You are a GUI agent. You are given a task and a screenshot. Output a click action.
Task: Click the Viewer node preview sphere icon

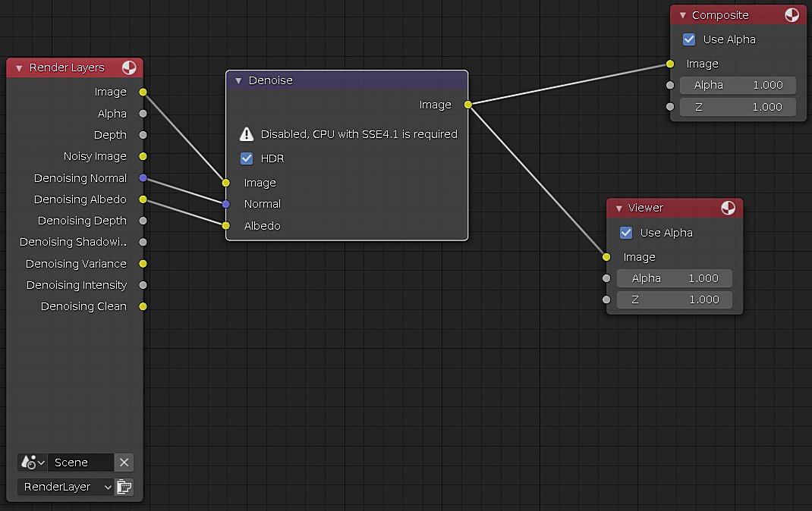(x=728, y=208)
